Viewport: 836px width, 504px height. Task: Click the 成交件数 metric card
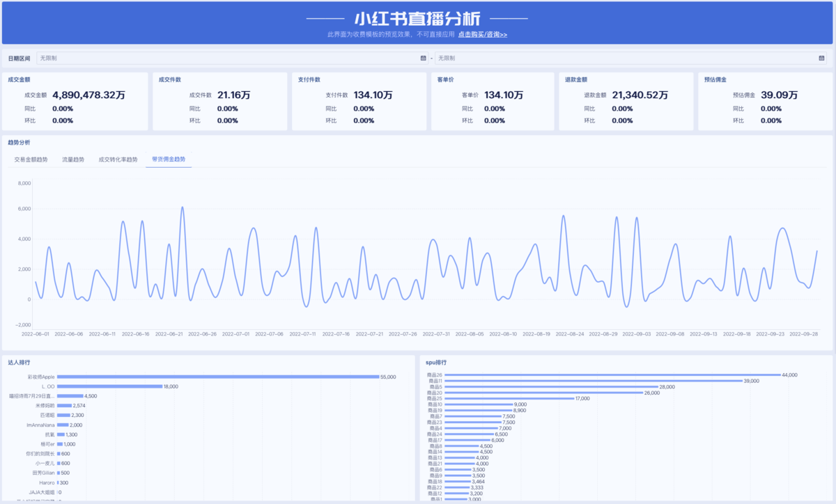220,100
